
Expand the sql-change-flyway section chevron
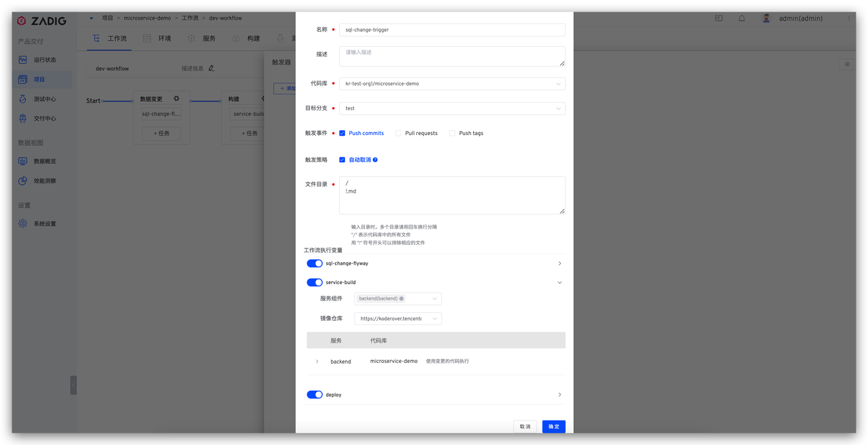pos(559,263)
